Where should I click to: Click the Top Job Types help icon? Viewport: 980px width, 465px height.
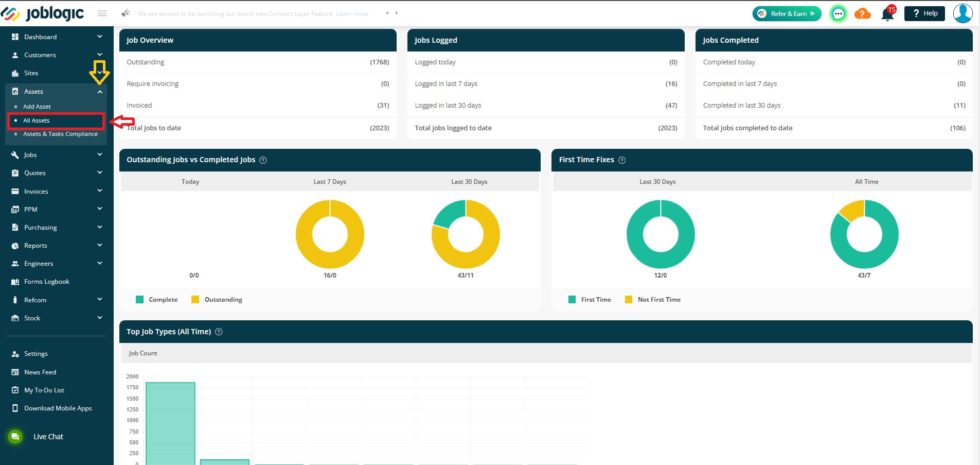point(219,332)
